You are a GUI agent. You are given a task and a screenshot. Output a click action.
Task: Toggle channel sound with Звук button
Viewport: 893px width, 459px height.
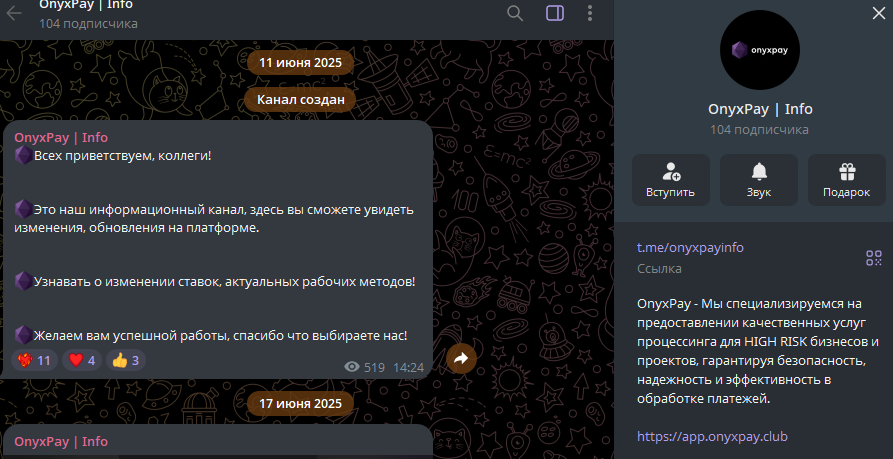(759, 180)
